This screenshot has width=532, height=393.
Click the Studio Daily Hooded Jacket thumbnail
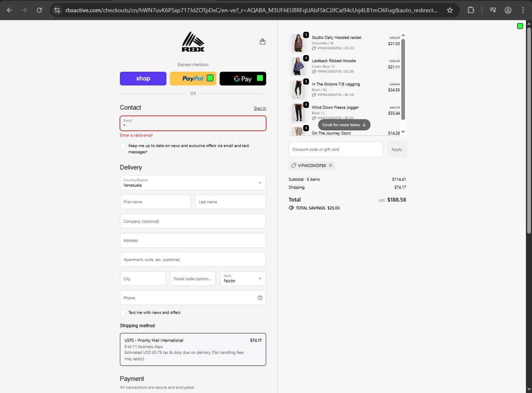click(x=298, y=43)
